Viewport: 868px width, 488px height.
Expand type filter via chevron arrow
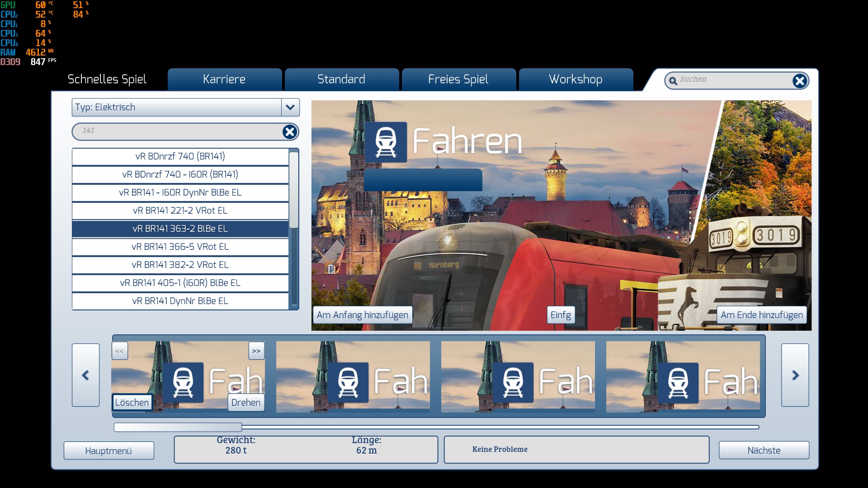click(x=290, y=108)
